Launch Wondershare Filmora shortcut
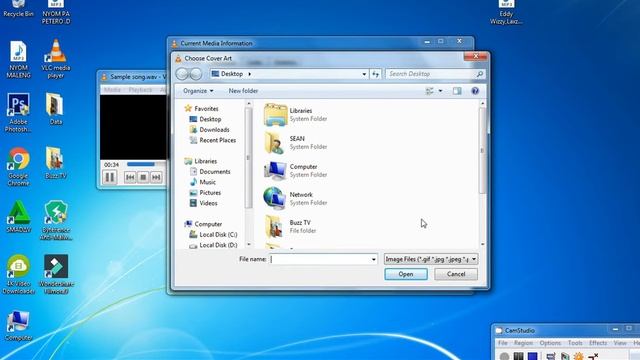640x360 pixels. pos(56,274)
